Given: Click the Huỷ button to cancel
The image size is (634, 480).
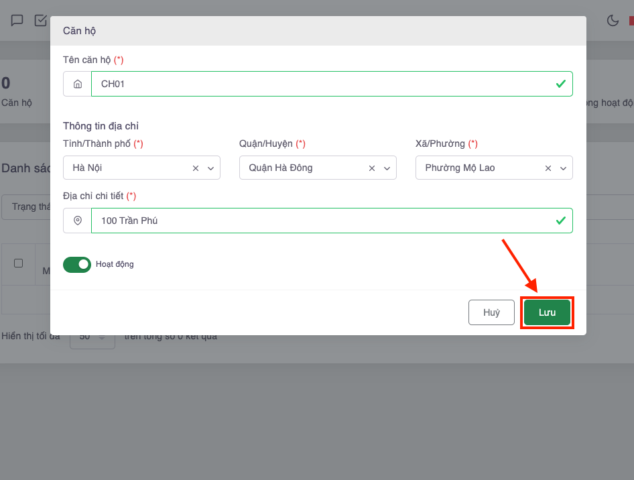Looking at the screenshot, I should tap(491, 312).
